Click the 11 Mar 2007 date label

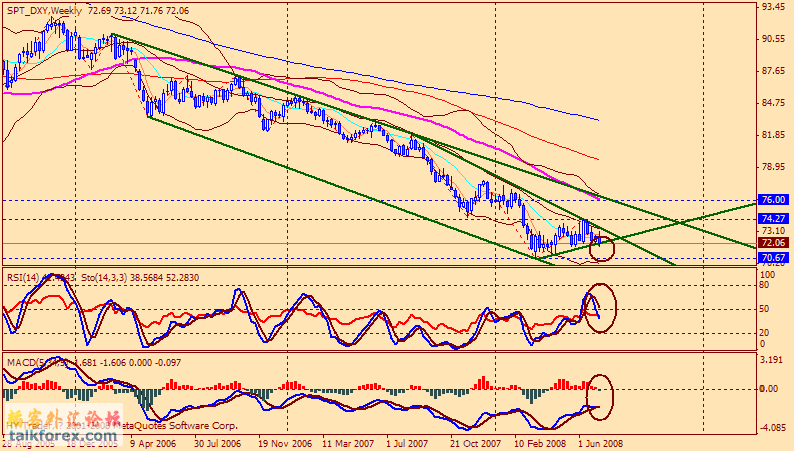[348, 444]
